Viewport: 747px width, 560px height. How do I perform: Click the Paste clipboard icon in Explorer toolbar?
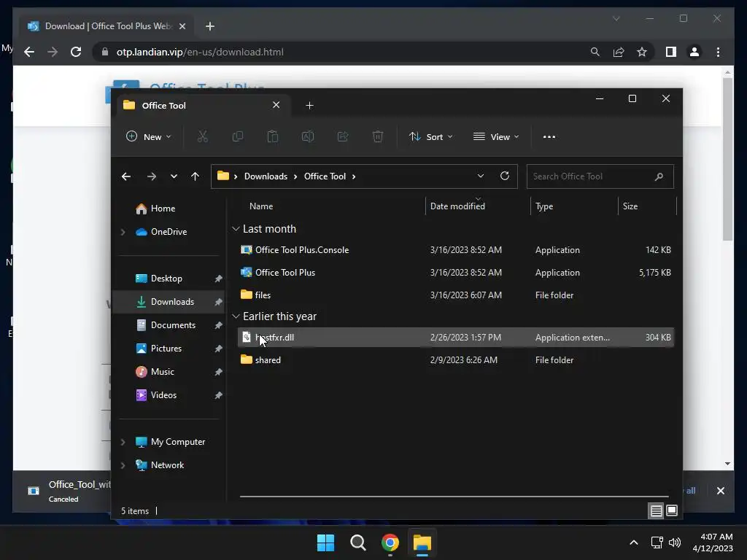(x=273, y=136)
